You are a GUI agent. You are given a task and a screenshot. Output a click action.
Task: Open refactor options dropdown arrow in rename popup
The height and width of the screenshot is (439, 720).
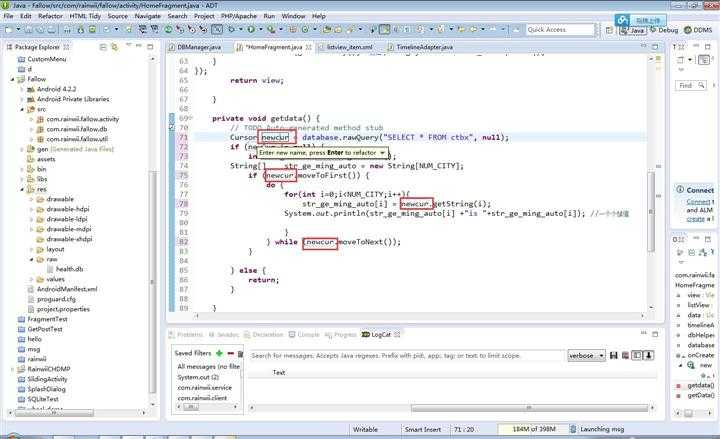coord(382,152)
